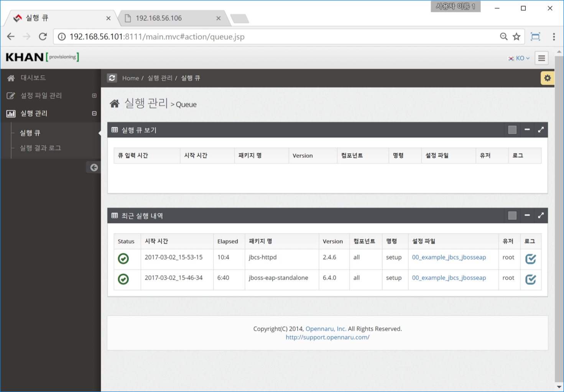Fullscreen the 실행 큐 보기 panel
564x392 pixels.
pyautogui.click(x=541, y=130)
